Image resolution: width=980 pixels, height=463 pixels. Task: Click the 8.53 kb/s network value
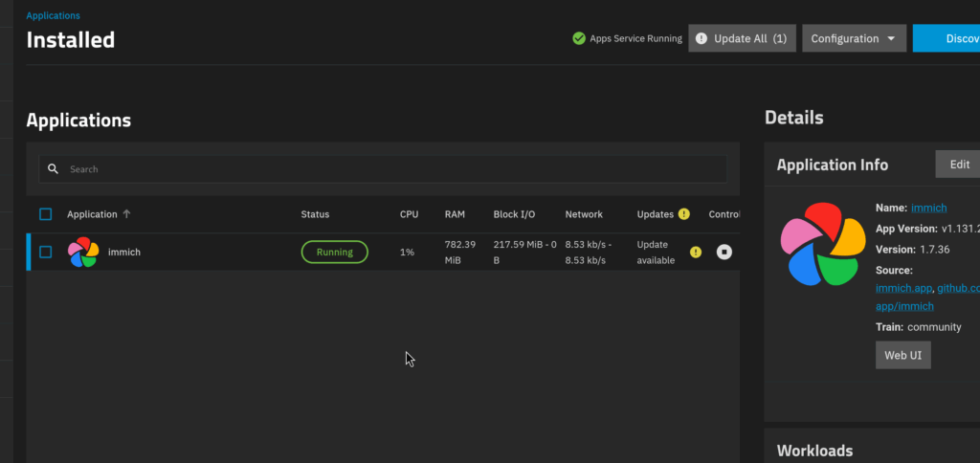coord(589,252)
